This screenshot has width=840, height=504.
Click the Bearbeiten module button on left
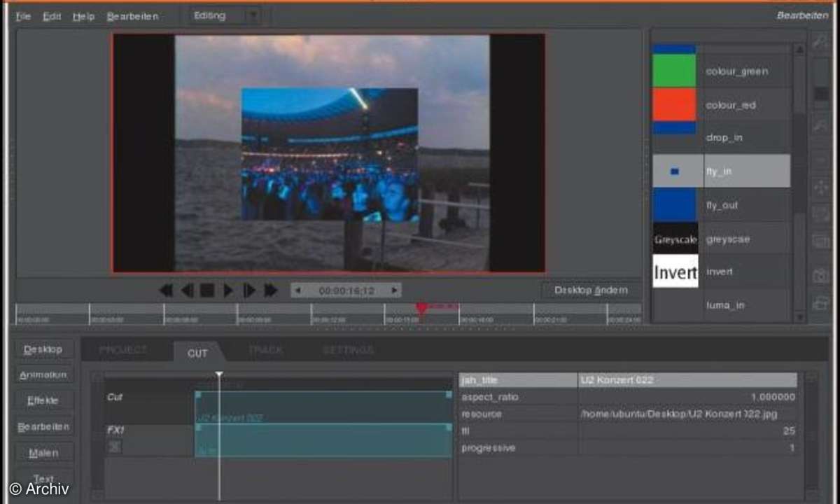click(x=43, y=426)
